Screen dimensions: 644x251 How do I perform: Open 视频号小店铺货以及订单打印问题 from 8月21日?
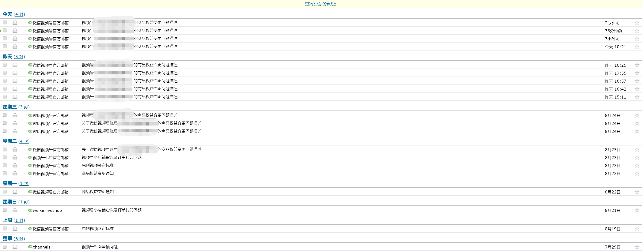pos(112,211)
